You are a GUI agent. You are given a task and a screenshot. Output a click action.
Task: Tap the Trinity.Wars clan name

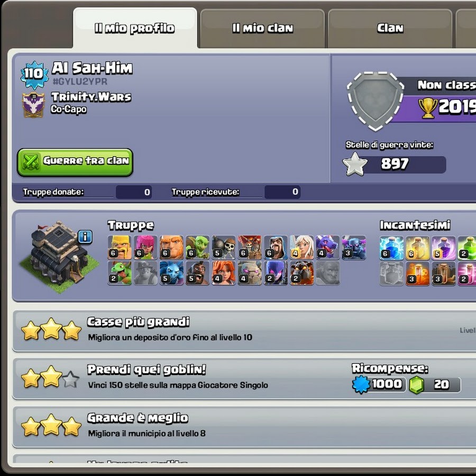(91, 97)
